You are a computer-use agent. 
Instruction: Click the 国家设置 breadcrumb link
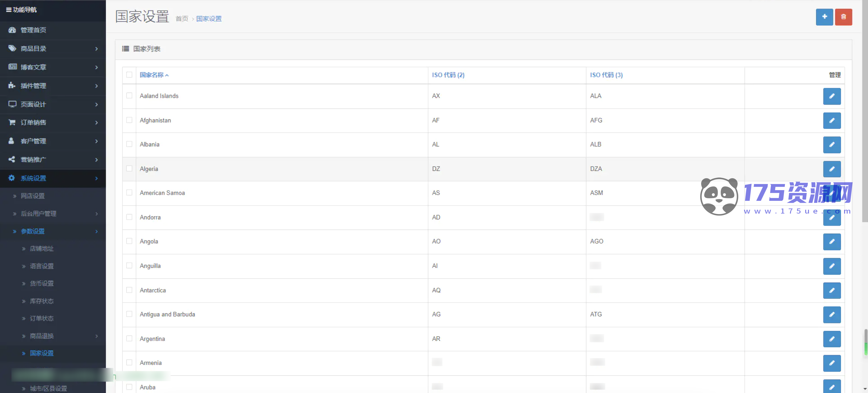coord(209,19)
